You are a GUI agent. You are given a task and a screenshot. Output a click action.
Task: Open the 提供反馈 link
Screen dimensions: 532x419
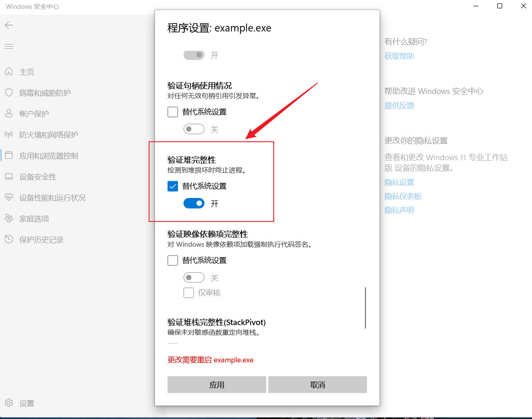399,105
